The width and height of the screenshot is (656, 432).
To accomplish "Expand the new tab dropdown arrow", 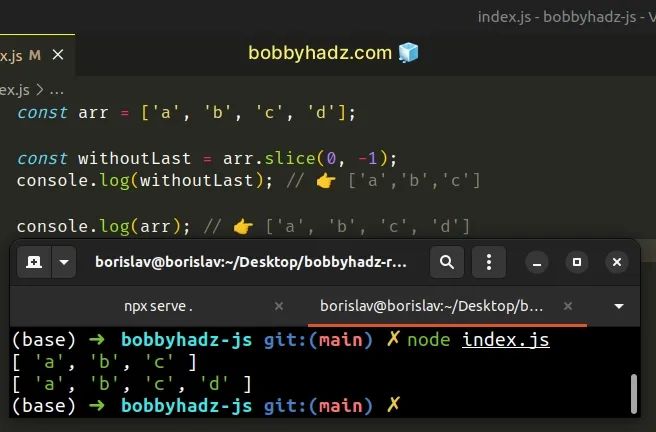I will [64, 262].
